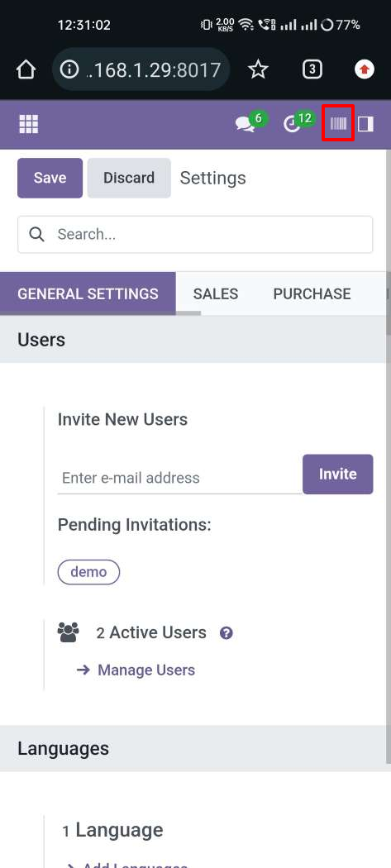Tap the red arrow browser update icon
The height and width of the screenshot is (868, 391).
coord(365,69)
